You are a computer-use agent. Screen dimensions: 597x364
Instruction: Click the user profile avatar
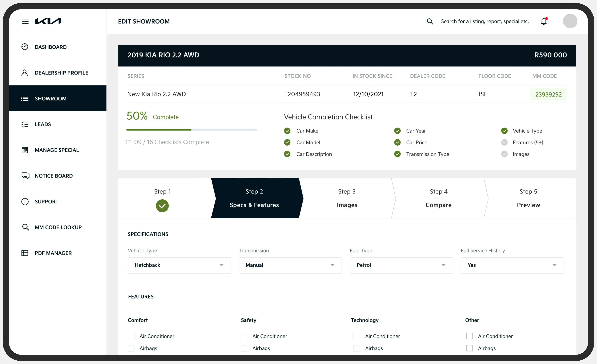[570, 21]
